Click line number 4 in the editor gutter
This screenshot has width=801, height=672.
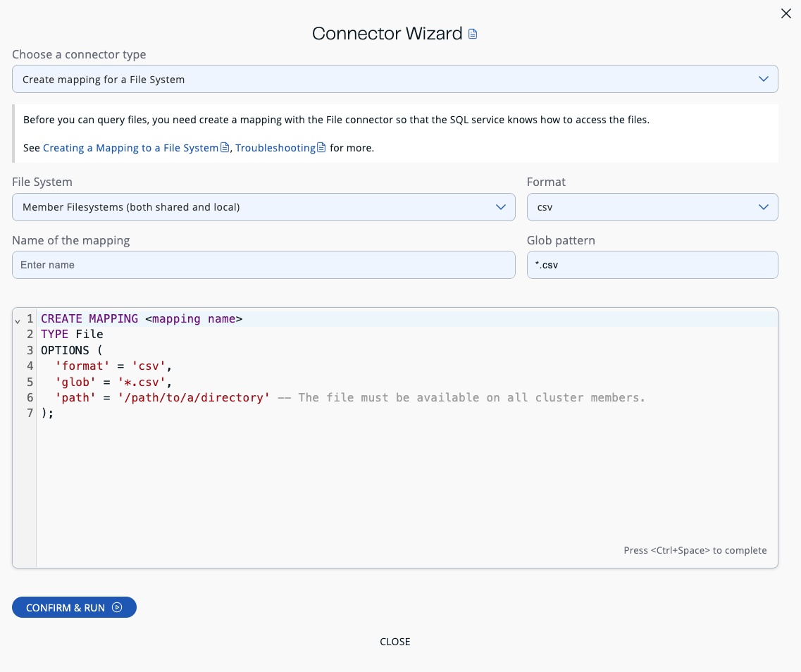pos(29,366)
